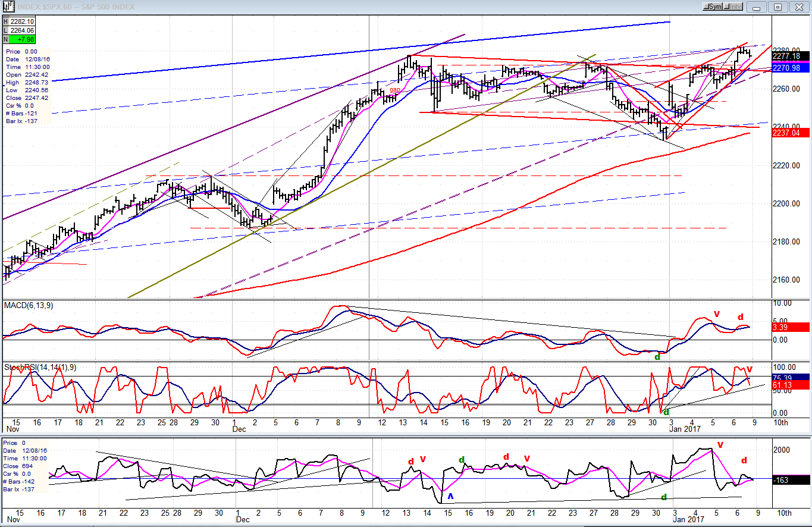Image resolution: width=812 pixels, height=527 pixels.
Task: Click the MACD(6,13,9) indicator label
Action: tap(28, 305)
